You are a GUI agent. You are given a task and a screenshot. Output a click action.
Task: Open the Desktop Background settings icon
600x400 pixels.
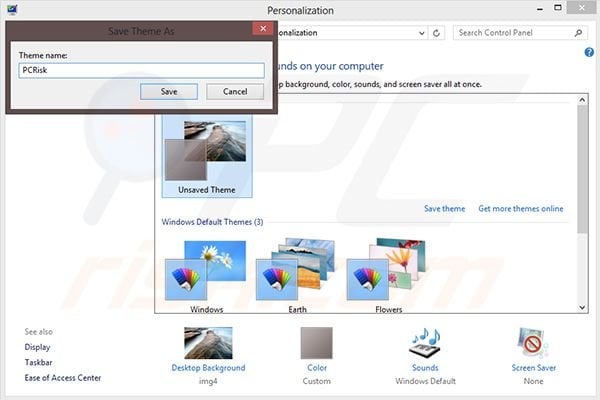tap(208, 343)
